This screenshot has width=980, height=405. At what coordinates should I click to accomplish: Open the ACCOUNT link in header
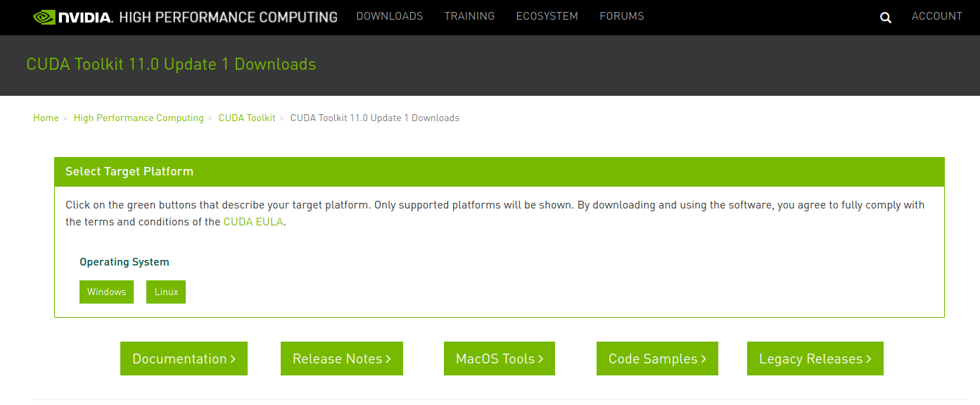pyautogui.click(x=937, y=16)
